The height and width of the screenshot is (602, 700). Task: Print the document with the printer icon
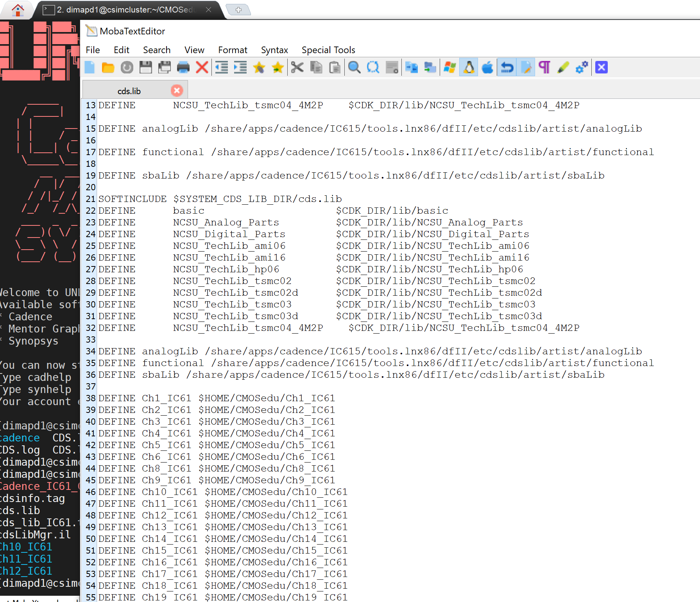pyautogui.click(x=183, y=68)
